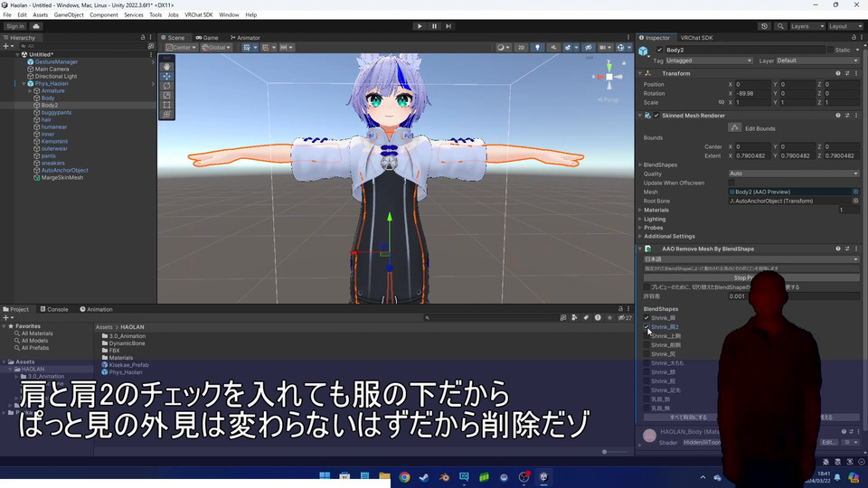Click the Sign in button

point(15,26)
